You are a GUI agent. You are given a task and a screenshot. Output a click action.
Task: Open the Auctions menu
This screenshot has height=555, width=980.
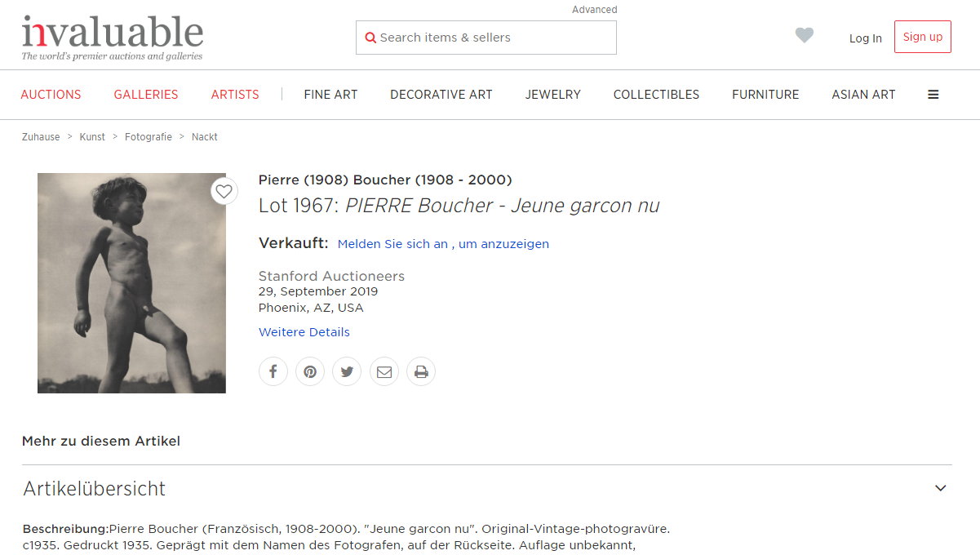(x=51, y=95)
